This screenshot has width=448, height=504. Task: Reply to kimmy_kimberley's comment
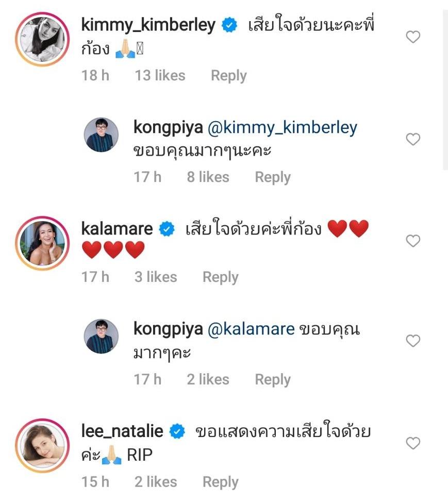pos(228,76)
